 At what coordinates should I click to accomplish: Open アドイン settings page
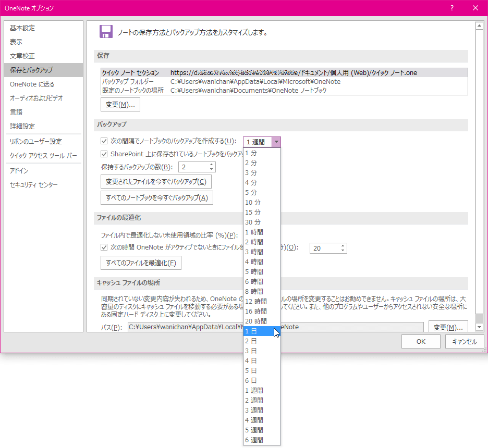point(44,171)
